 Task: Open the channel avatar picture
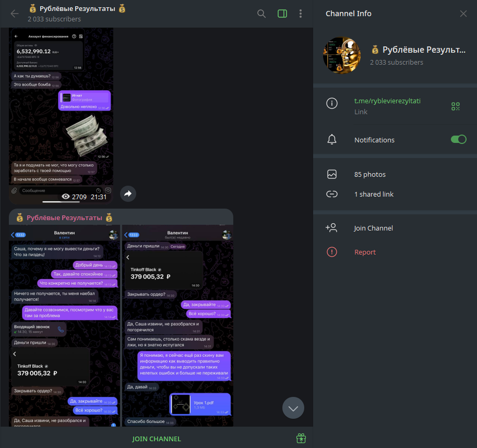(x=342, y=55)
